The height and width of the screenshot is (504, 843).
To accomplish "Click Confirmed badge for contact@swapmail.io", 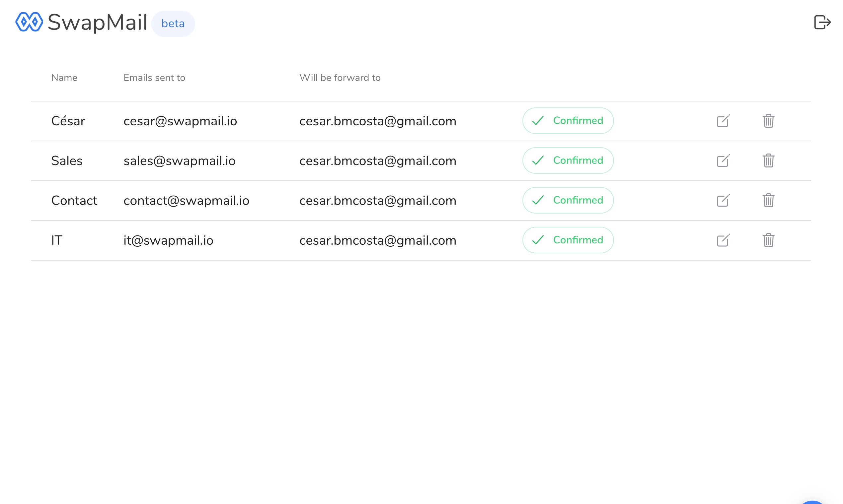I will [x=568, y=200].
